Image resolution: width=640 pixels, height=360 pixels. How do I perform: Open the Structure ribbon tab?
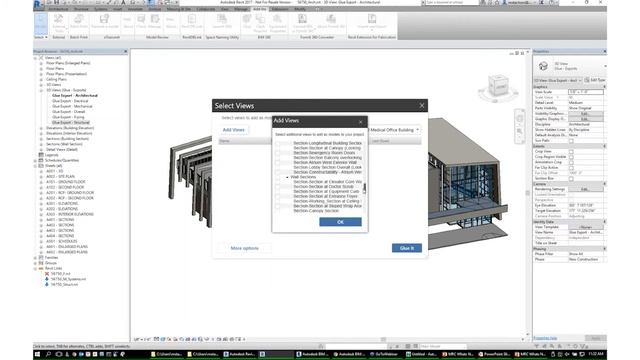pos(81,9)
